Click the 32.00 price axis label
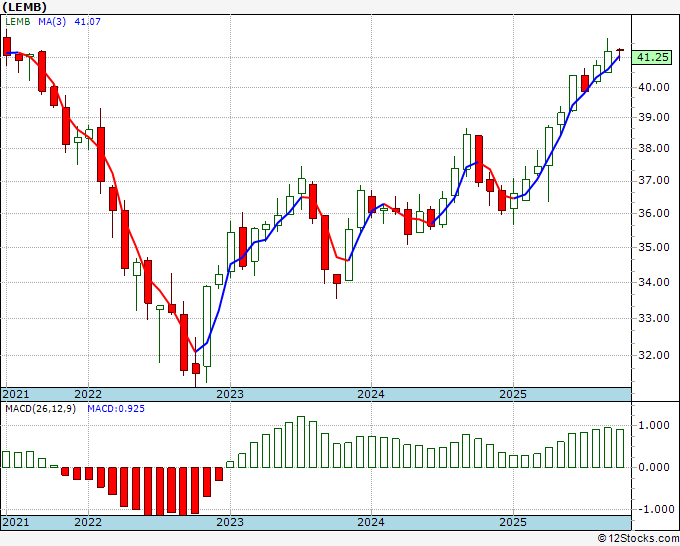This screenshot has width=680, height=546. coord(653,355)
